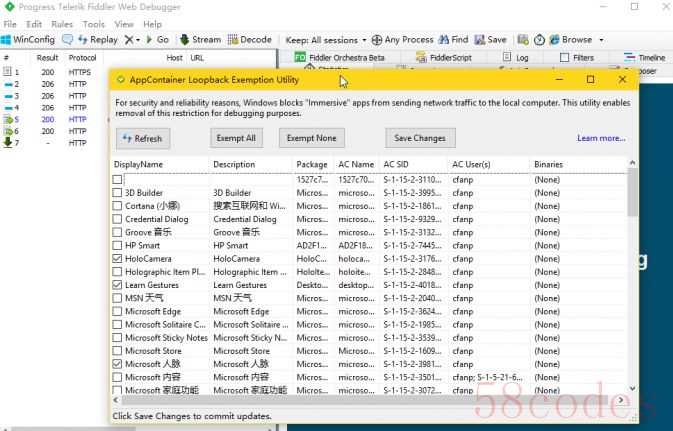The image size is (673, 431).
Task: Click the timer clock toolbar icon
Action: pyautogui.click(x=539, y=40)
